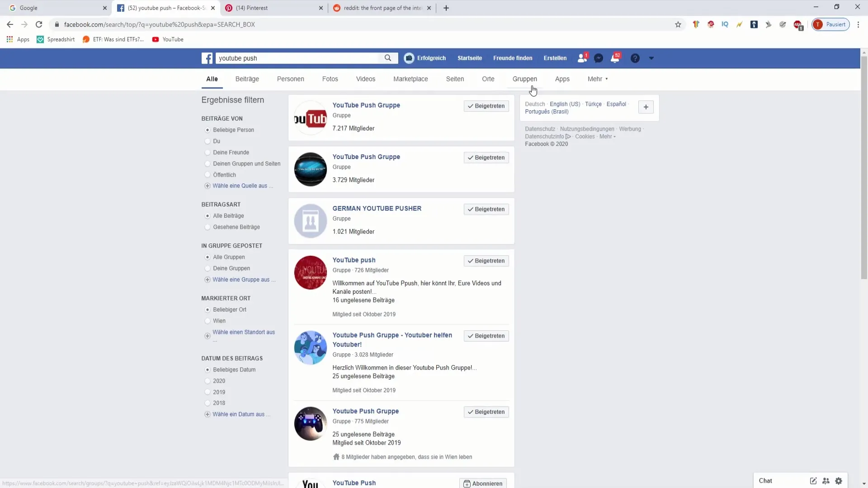The width and height of the screenshot is (868, 488).
Task: Select Deinen Gruppen und Seiten option
Action: click(x=208, y=164)
